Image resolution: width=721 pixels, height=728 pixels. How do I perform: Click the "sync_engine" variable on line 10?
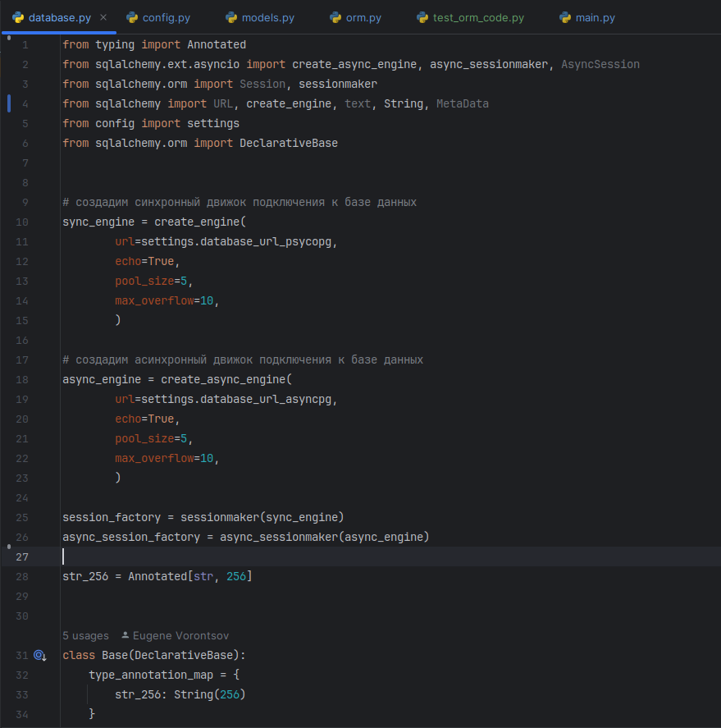[98, 222]
